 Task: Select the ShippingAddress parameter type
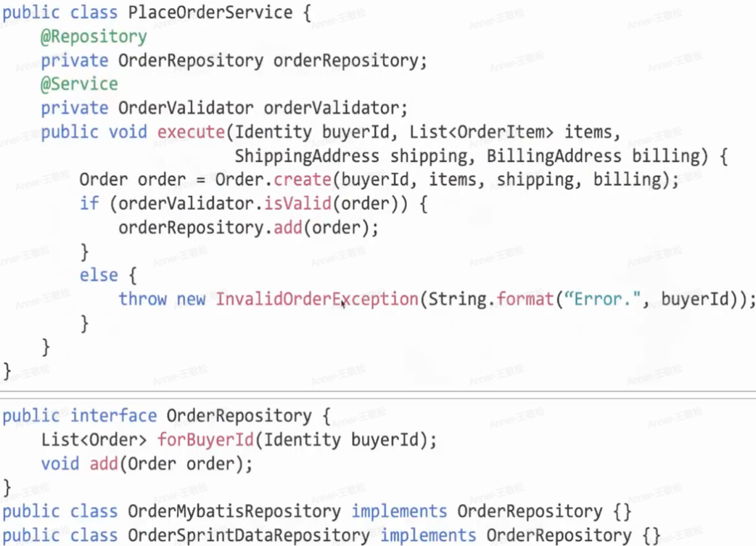[306, 156]
